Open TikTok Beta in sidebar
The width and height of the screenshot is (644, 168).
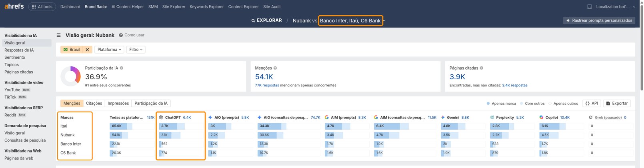coord(16,97)
